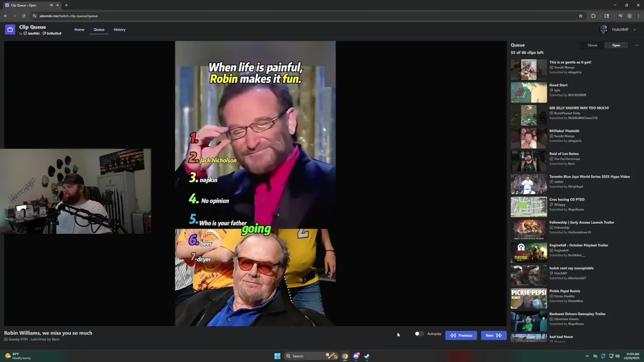Viewport: 644px width, 362px height.
Task: Set queue to Open
Action: 616,45
